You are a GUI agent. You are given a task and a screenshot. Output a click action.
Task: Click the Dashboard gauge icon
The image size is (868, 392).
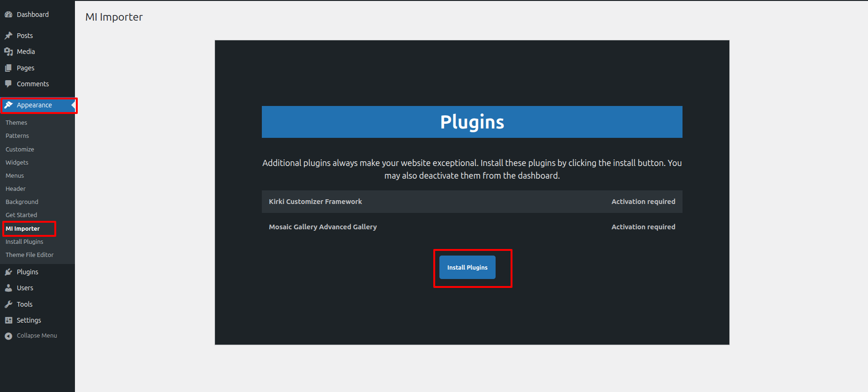pos(8,15)
